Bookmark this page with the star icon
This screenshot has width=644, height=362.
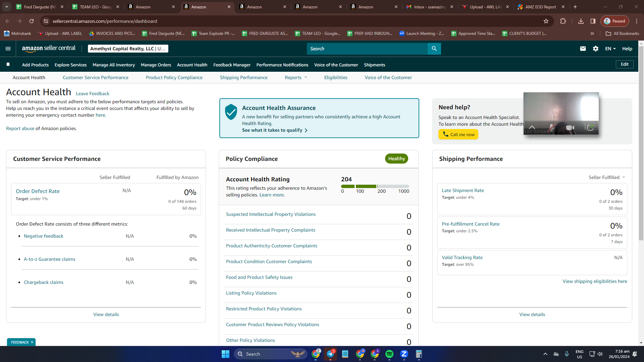point(546,21)
